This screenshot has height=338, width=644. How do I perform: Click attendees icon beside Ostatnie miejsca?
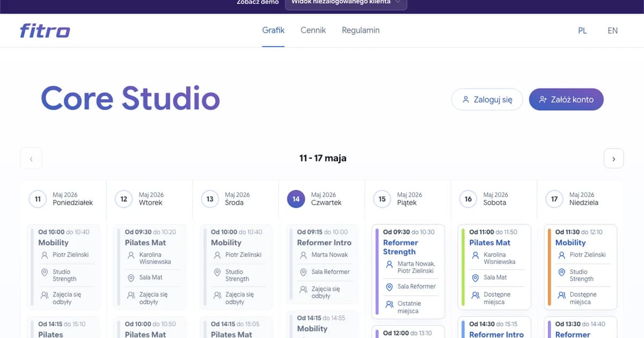coord(390,304)
